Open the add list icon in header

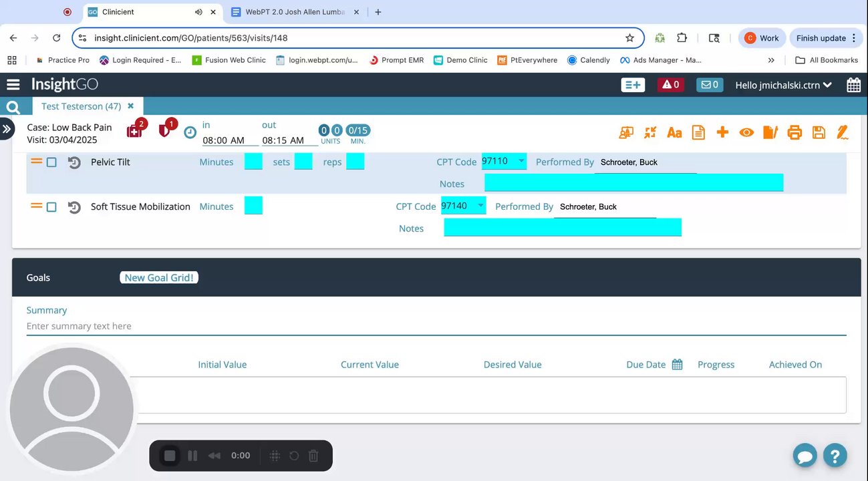pyautogui.click(x=633, y=85)
